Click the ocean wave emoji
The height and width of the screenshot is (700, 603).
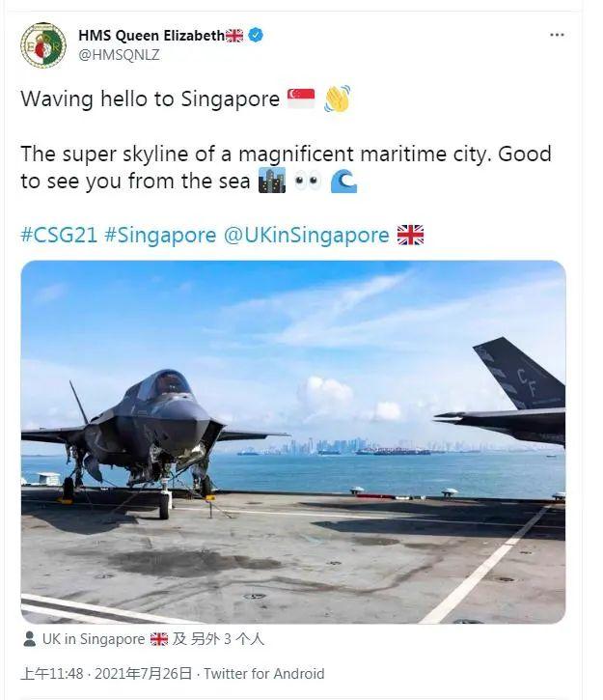pos(343,181)
